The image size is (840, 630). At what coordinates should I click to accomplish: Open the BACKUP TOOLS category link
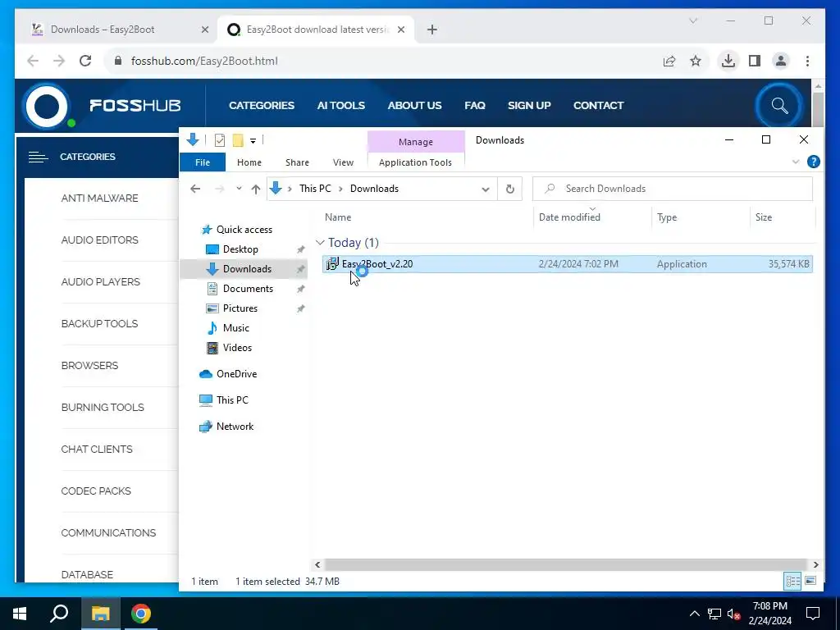(x=99, y=323)
